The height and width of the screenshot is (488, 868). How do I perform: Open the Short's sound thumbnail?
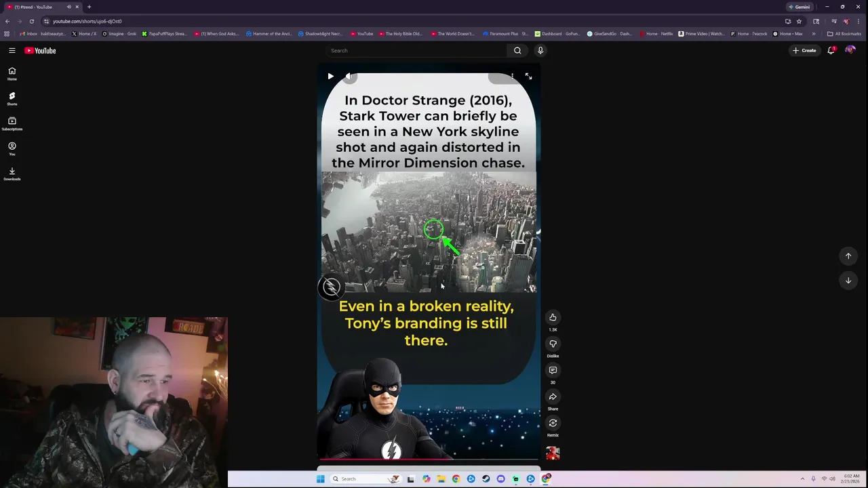coord(553,453)
